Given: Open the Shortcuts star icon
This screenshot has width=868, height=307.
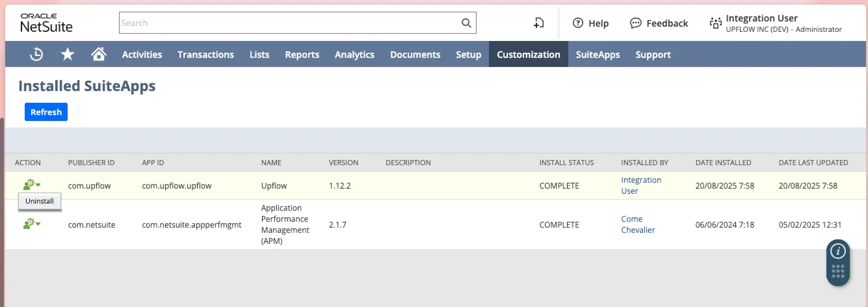Looking at the screenshot, I should click(x=67, y=54).
